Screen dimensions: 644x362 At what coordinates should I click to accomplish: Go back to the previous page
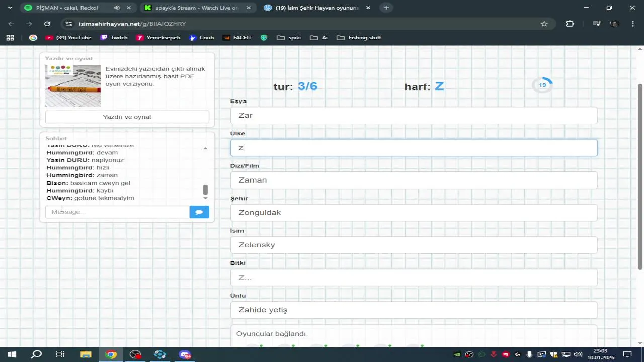(11, 24)
